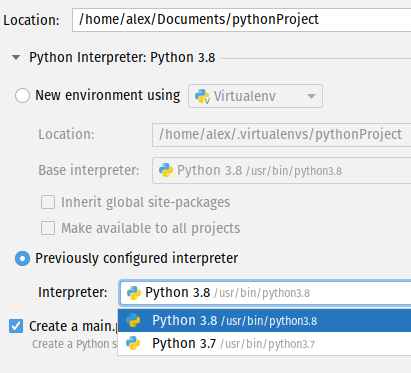Uncheck Create a main.py checkbox
This screenshot has width=411, height=373.
(x=16, y=326)
